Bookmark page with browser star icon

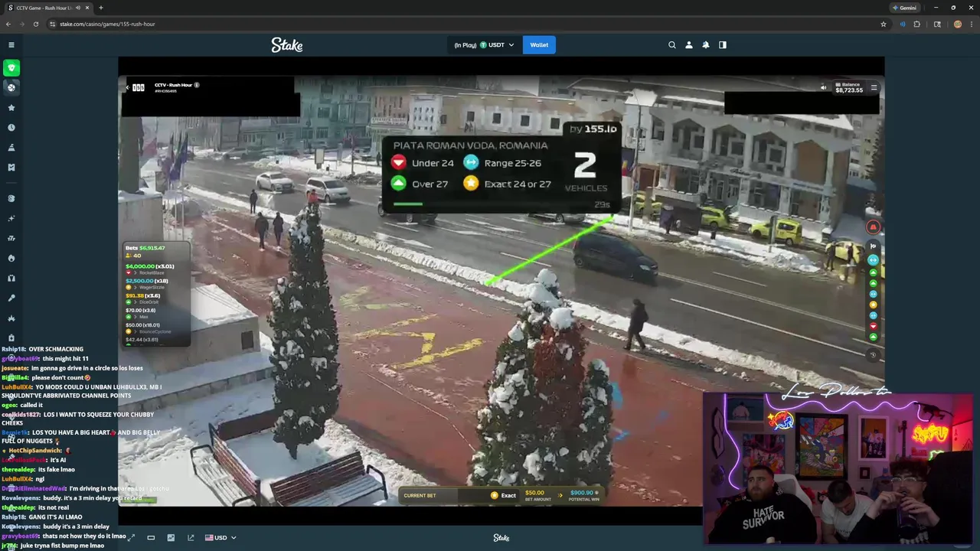884,24
